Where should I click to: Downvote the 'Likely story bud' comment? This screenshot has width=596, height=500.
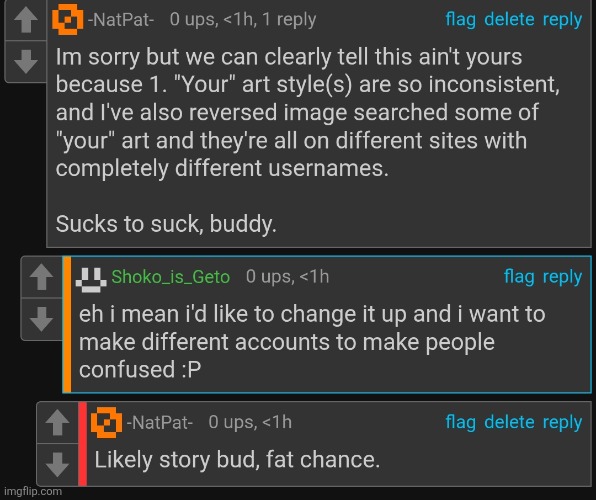[x=57, y=465]
